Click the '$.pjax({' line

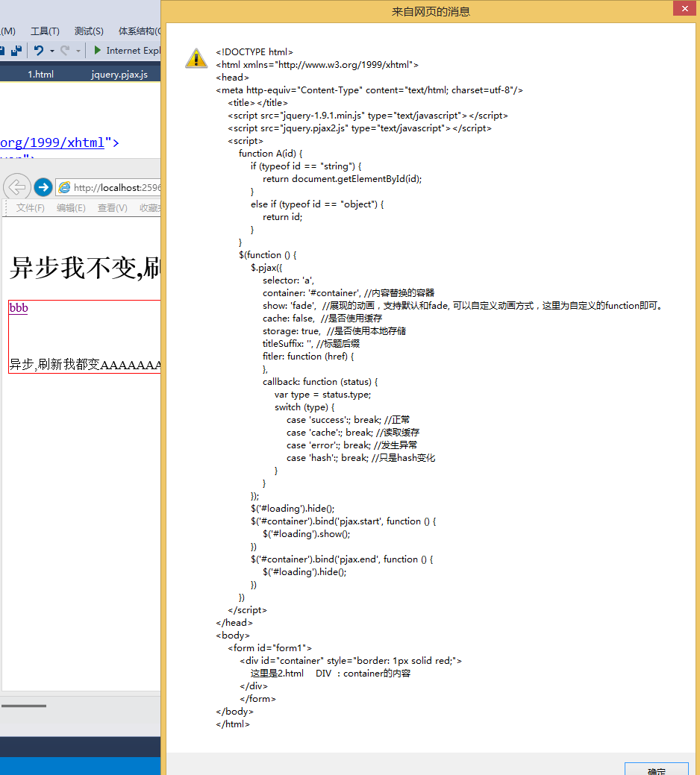click(x=266, y=267)
